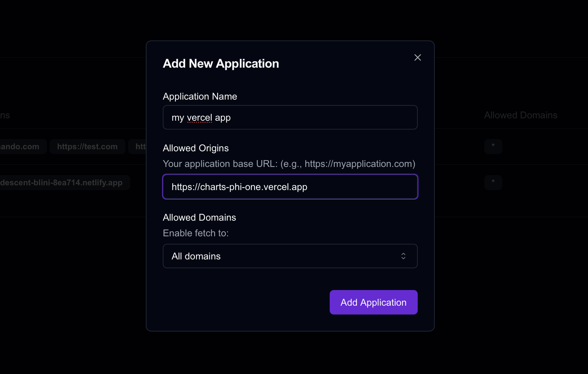This screenshot has height=374, width=588.
Task: Select the netlify.app origin tag
Action: (65, 183)
